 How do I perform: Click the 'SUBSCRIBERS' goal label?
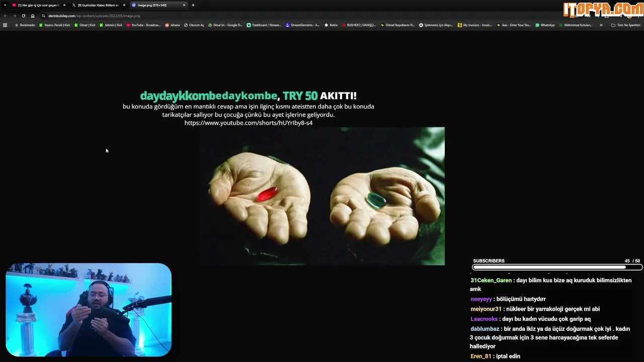[x=489, y=261]
